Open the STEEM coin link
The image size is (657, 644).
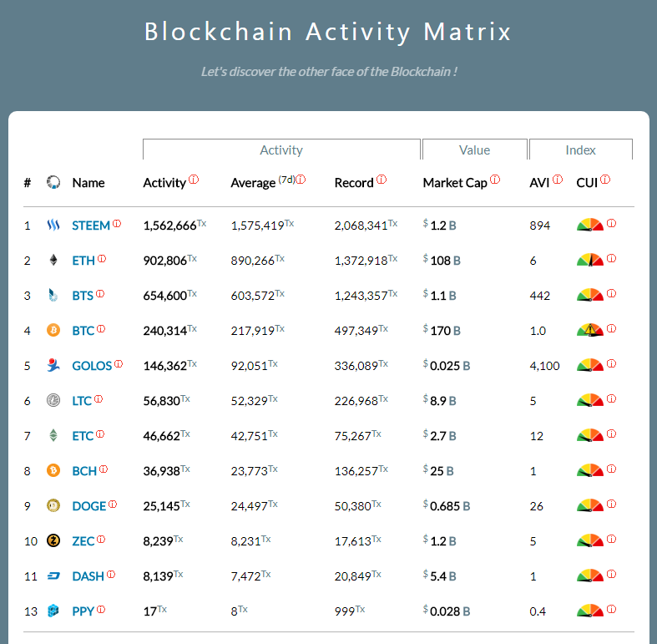(x=91, y=226)
